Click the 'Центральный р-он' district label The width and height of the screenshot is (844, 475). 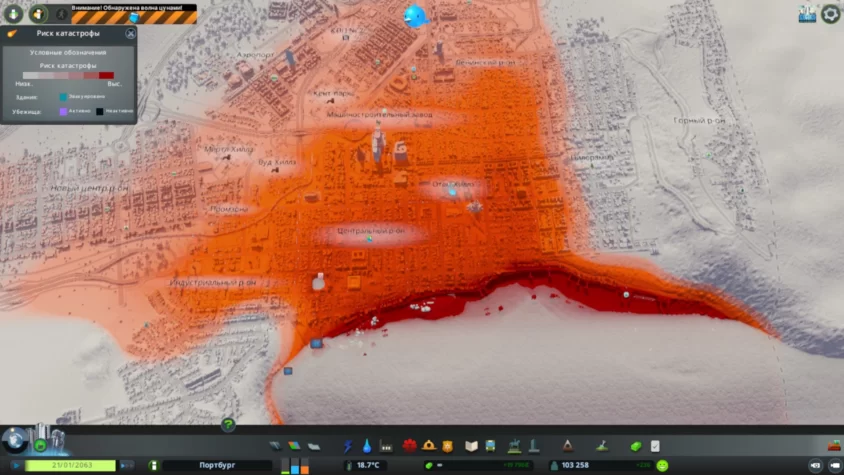pyautogui.click(x=371, y=230)
